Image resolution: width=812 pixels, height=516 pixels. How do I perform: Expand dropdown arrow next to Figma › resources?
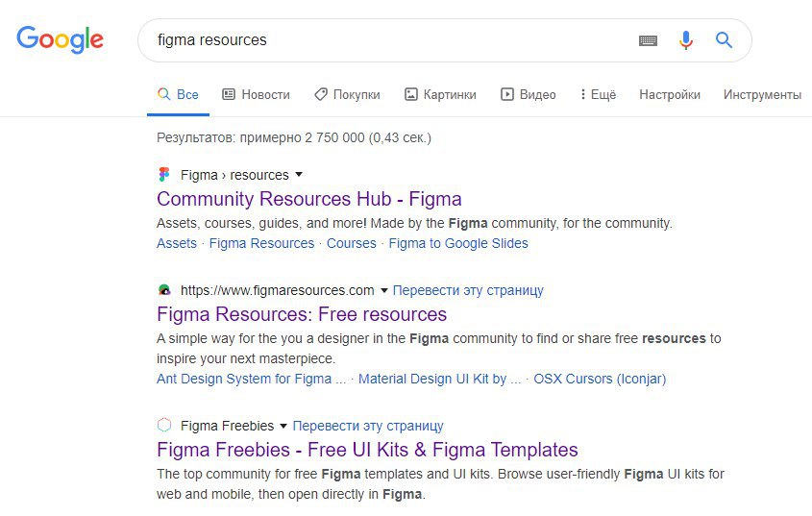[x=299, y=175]
